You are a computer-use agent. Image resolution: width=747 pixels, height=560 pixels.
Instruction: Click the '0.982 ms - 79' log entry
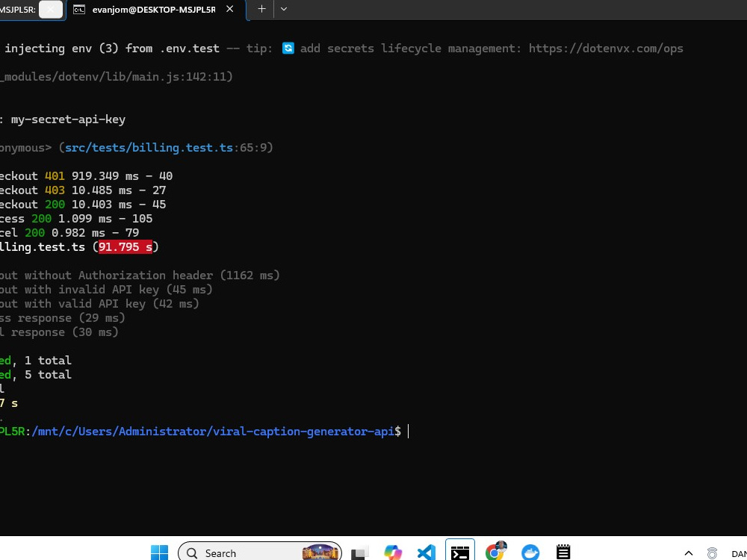(x=96, y=233)
